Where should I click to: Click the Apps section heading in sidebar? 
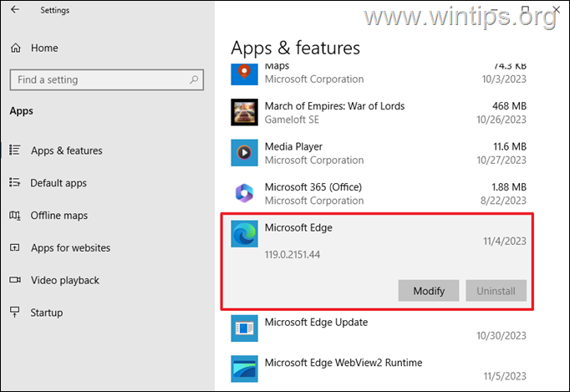(22, 111)
